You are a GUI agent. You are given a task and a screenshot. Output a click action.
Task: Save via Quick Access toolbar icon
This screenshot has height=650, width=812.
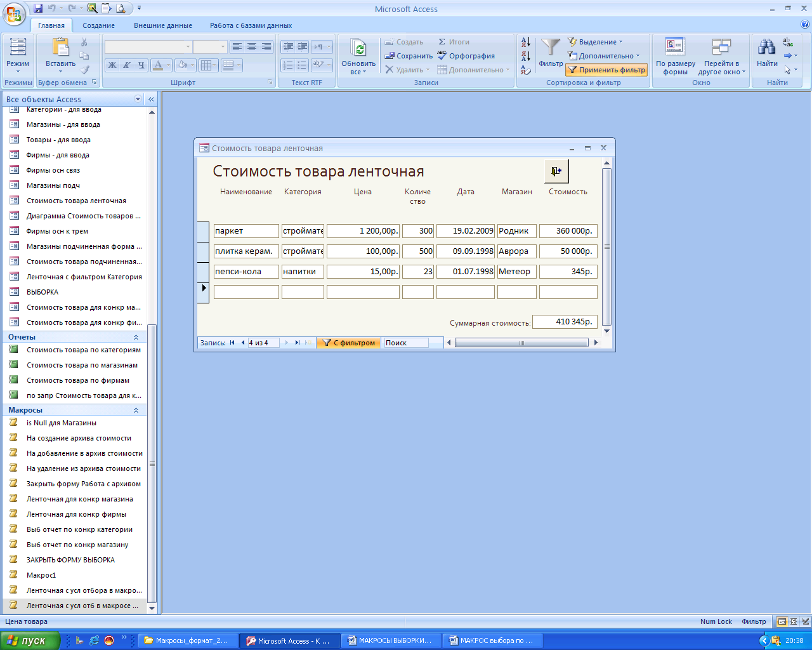(38, 8)
